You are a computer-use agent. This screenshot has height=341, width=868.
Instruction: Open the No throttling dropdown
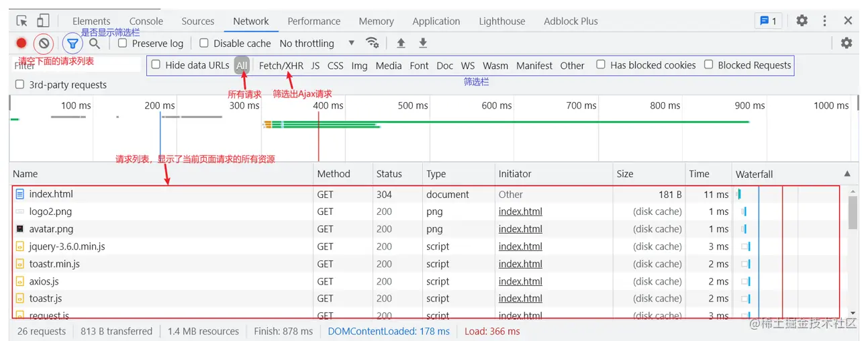[317, 43]
